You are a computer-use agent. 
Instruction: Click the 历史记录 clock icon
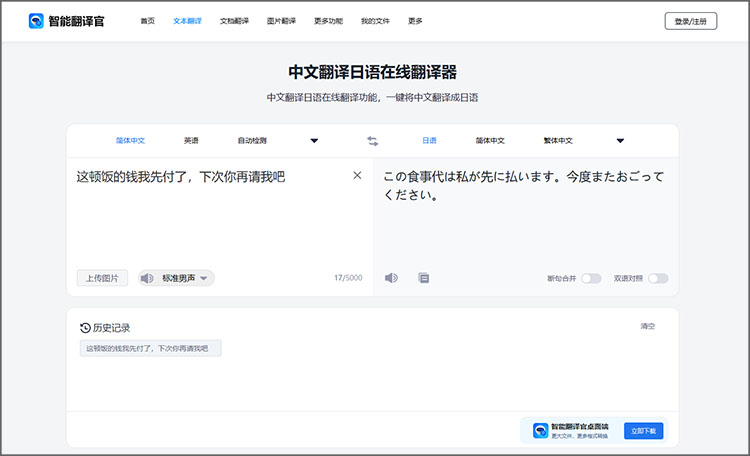pyautogui.click(x=85, y=328)
